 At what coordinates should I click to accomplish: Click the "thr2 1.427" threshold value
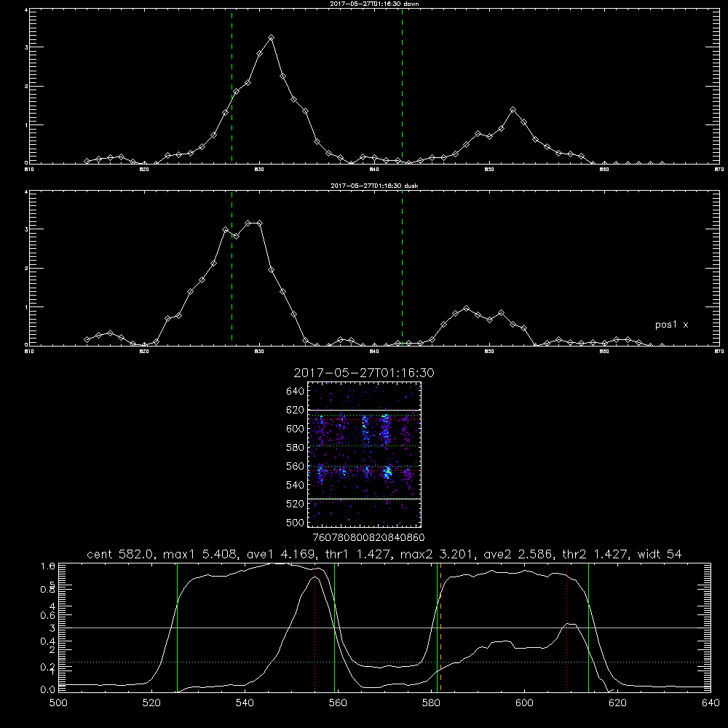[x=597, y=554]
